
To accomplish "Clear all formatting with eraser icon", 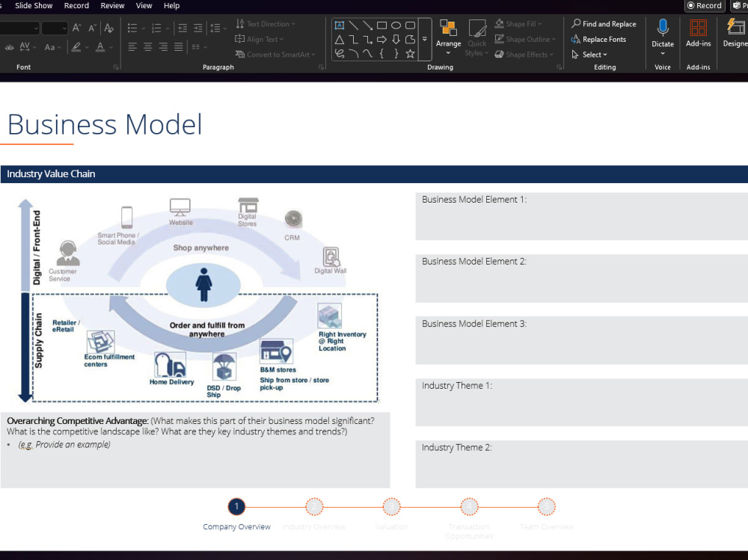I will tap(109, 28).
